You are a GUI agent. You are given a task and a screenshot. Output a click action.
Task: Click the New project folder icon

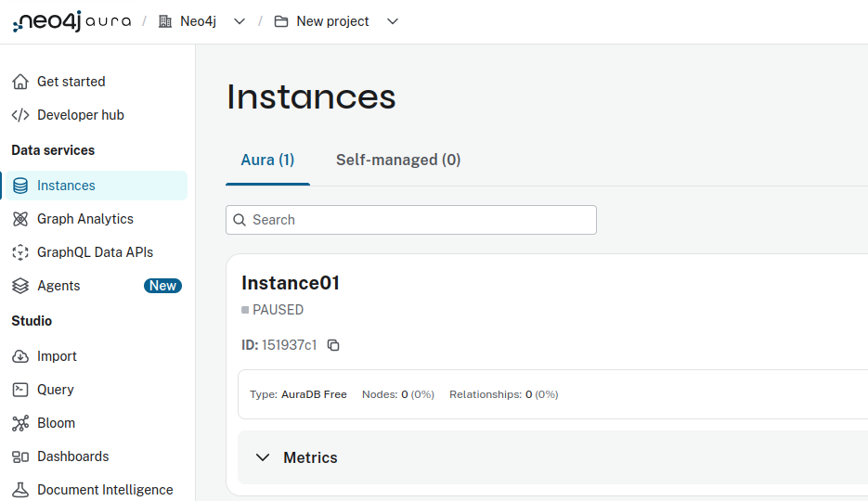(x=281, y=21)
